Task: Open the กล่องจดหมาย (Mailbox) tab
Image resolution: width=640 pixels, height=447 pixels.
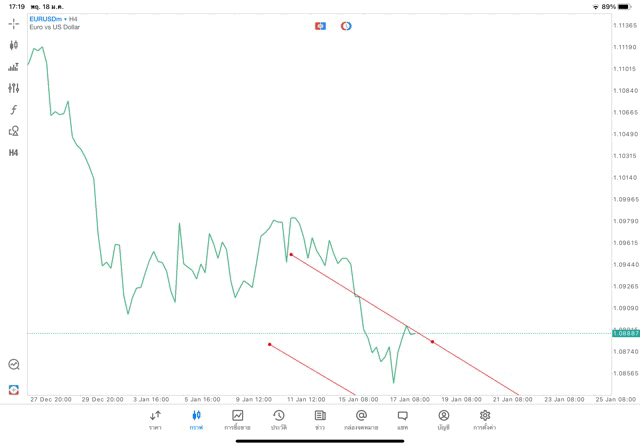Action: tap(361, 419)
